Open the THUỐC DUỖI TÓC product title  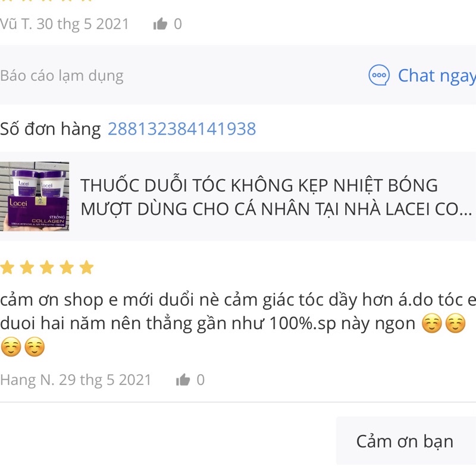[275, 197]
